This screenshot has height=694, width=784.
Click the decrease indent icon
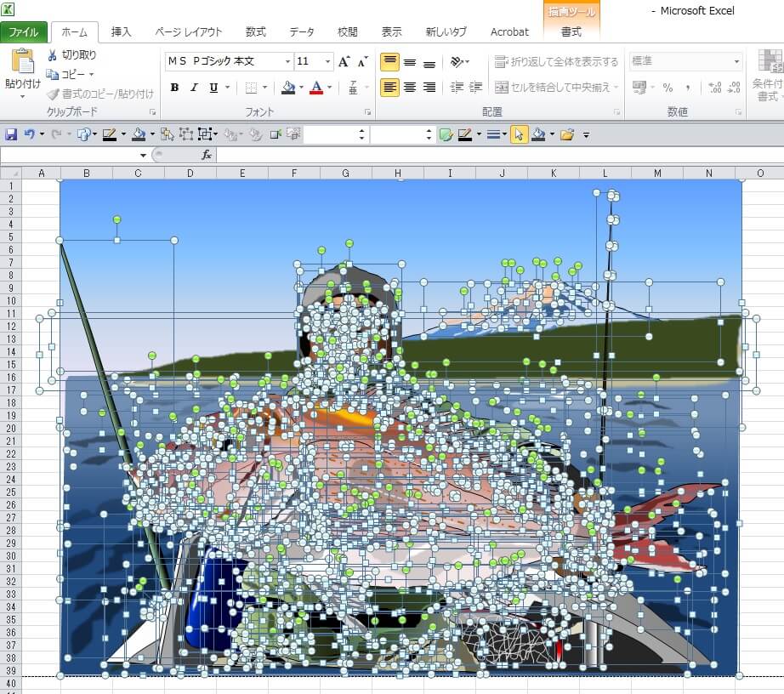click(457, 88)
